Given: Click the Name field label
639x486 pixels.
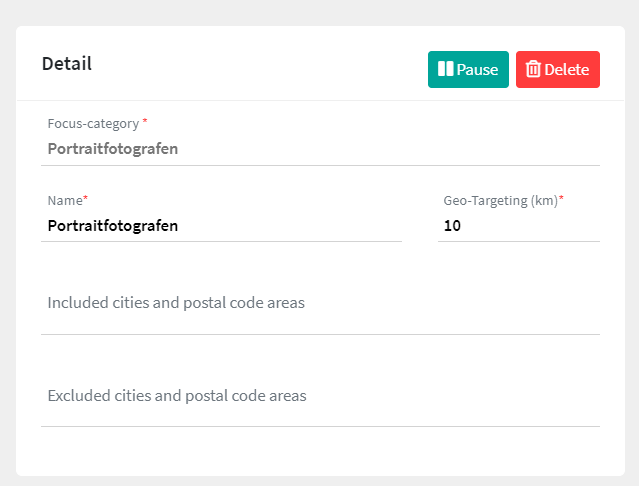Looking at the screenshot, I should tap(64, 200).
